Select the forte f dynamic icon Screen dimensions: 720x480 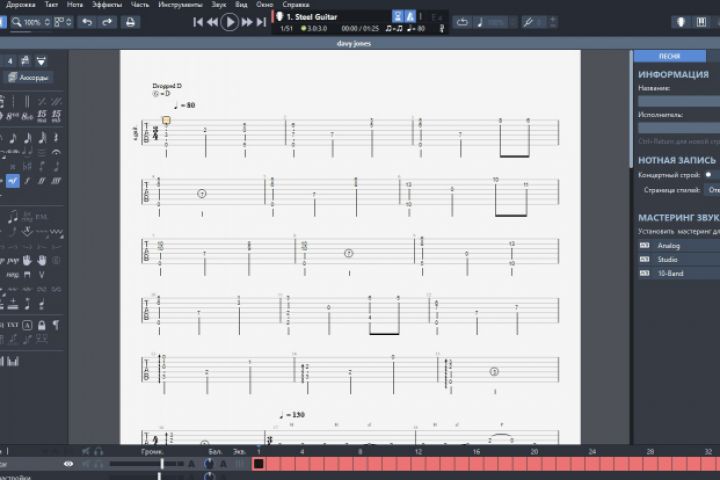(x=27, y=181)
